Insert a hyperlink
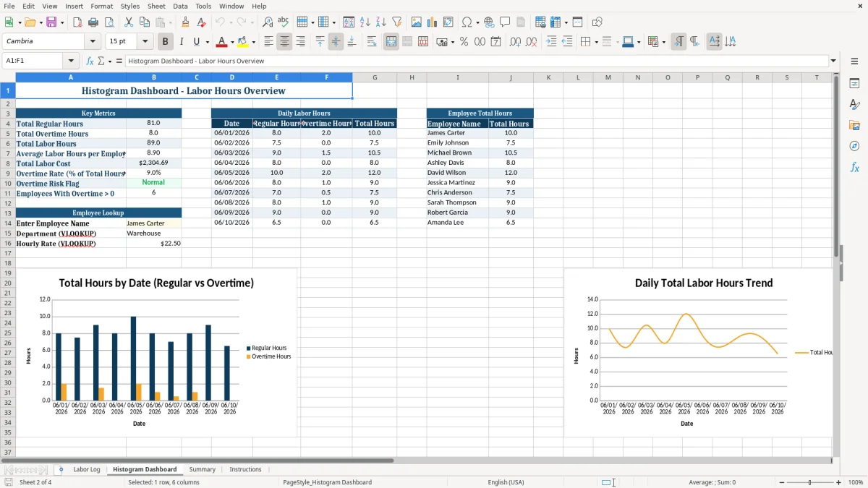 (x=489, y=22)
